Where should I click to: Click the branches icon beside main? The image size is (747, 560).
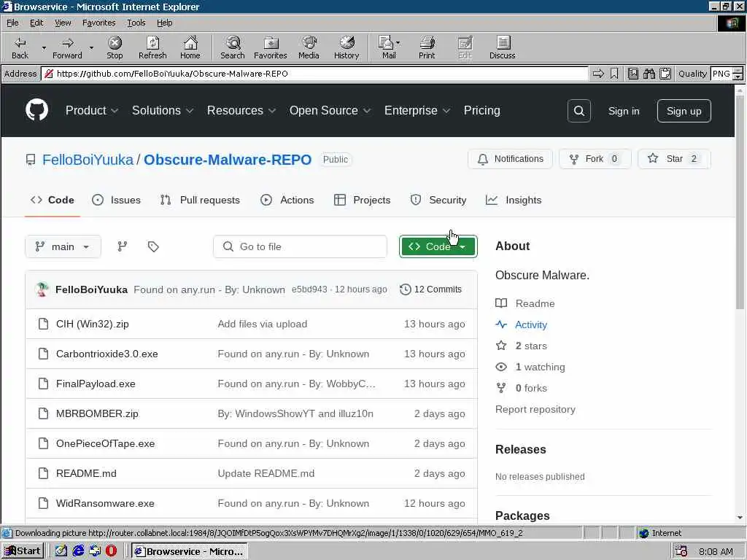tap(123, 246)
